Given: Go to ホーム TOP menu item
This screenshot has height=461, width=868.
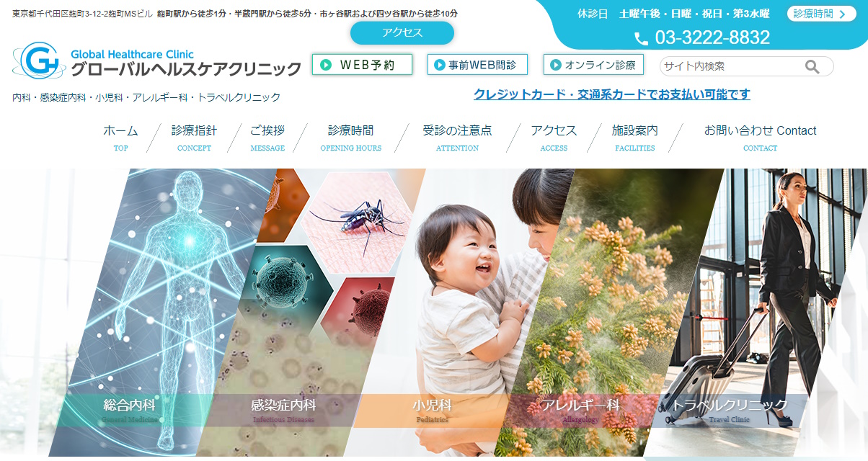Looking at the screenshot, I should pos(120,138).
